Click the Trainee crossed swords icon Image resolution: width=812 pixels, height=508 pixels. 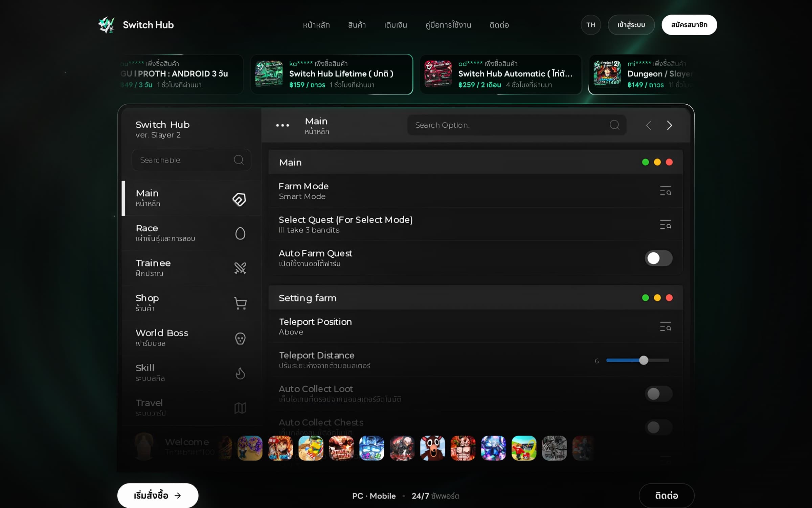[x=240, y=268]
